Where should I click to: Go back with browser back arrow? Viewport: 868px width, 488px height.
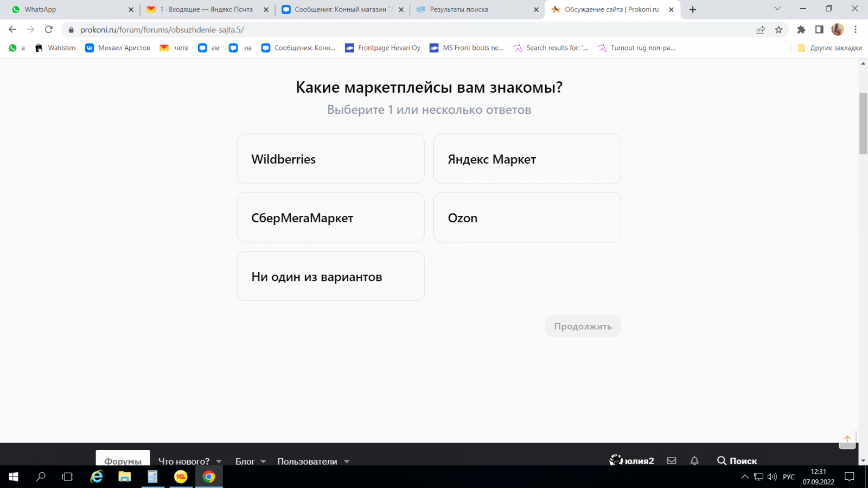pos(12,29)
